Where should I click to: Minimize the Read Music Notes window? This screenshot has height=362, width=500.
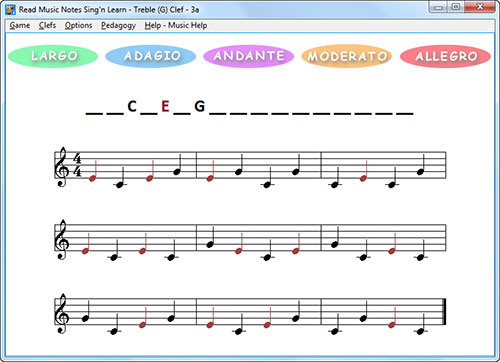(438, 7)
